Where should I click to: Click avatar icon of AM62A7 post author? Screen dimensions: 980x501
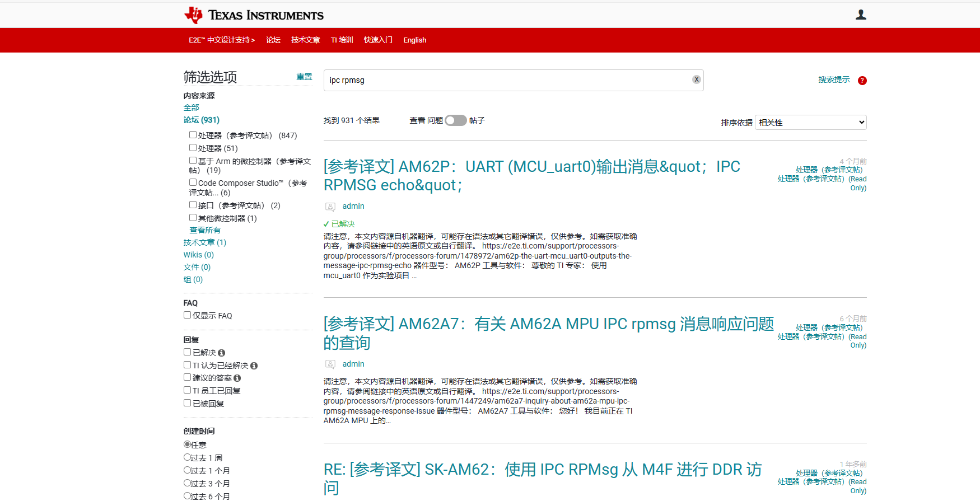click(x=330, y=364)
